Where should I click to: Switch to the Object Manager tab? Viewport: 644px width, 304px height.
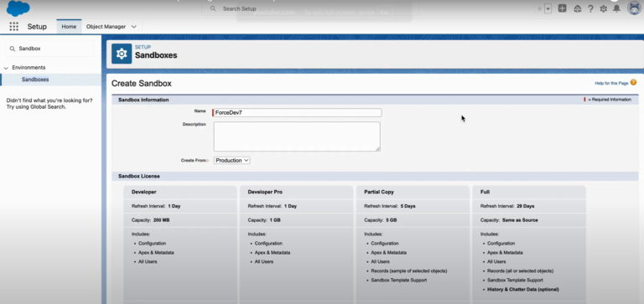click(106, 27)
